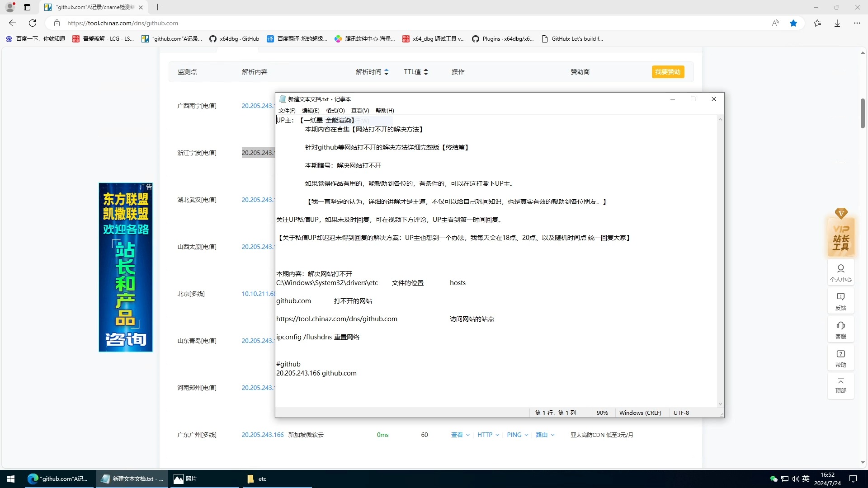Open the 20.205.243.166 link in Guangzhou row
The image size is (868, 488).
262,435
